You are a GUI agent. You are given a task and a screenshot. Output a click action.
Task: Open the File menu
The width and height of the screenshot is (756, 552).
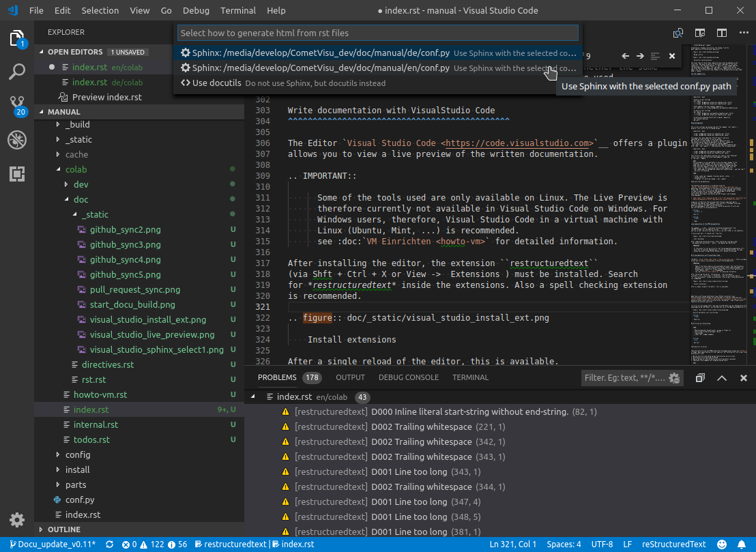coord(36,10)
